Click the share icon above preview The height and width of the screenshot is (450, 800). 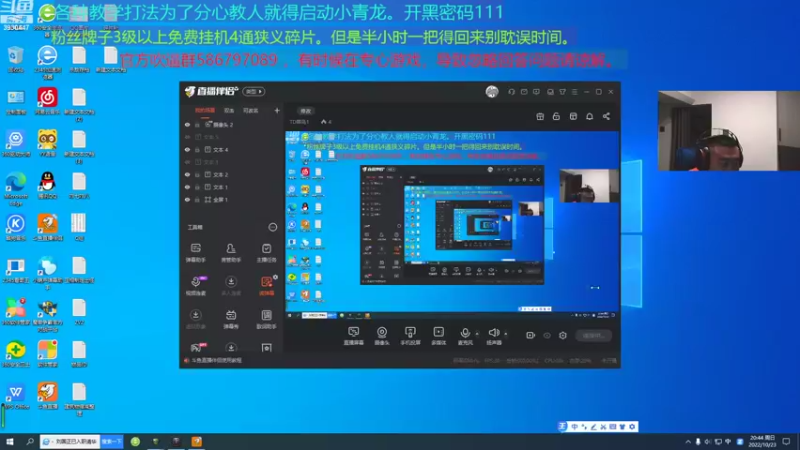point(606,116)
